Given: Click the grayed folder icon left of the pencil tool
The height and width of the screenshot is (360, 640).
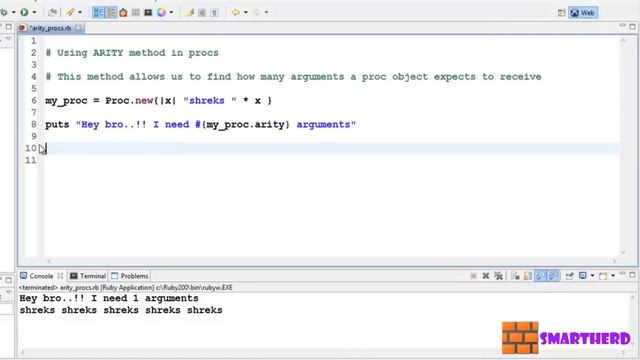Looking at the screenshot, I should point(52,12).
